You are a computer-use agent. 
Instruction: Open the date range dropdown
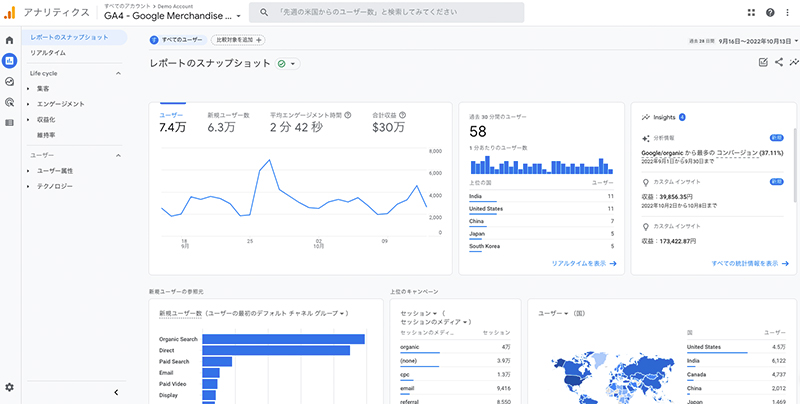coord(740,40)
